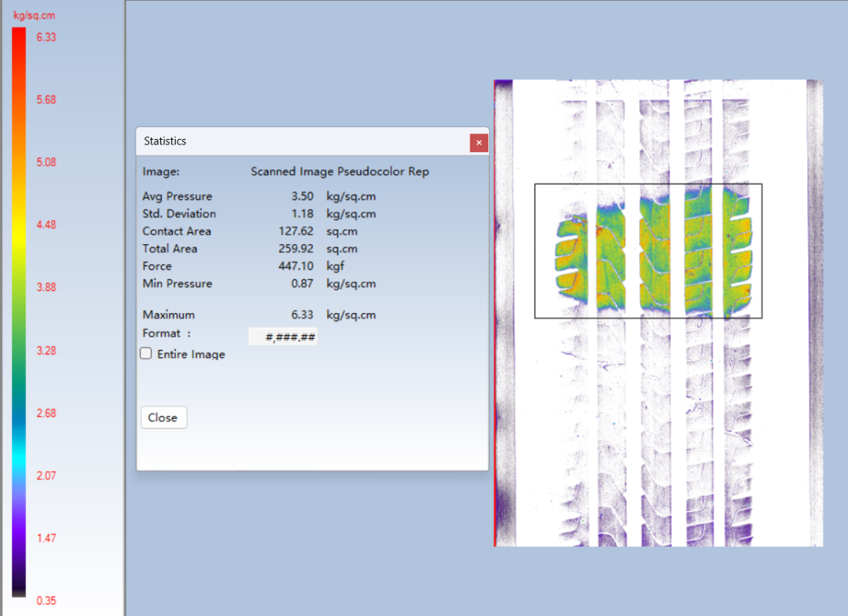
Task: Click the pseudocolor pressure scale bar
Action: 19,314
